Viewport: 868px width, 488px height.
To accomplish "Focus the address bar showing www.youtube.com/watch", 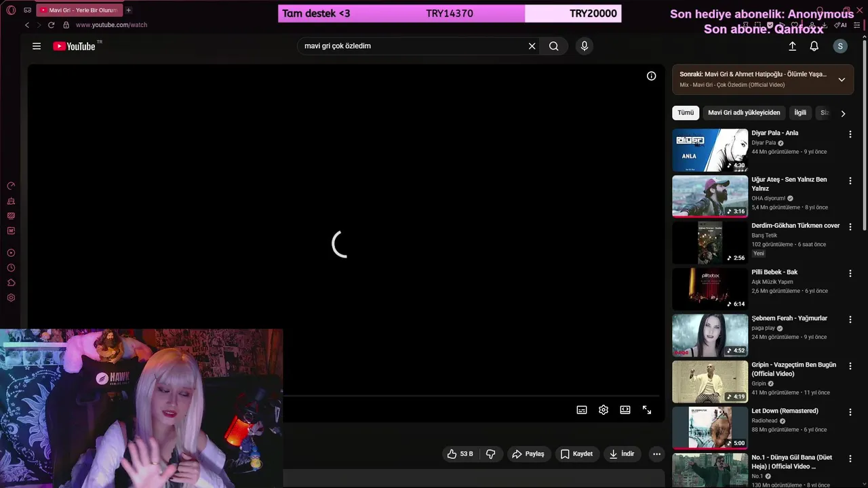I will (111, 25).
